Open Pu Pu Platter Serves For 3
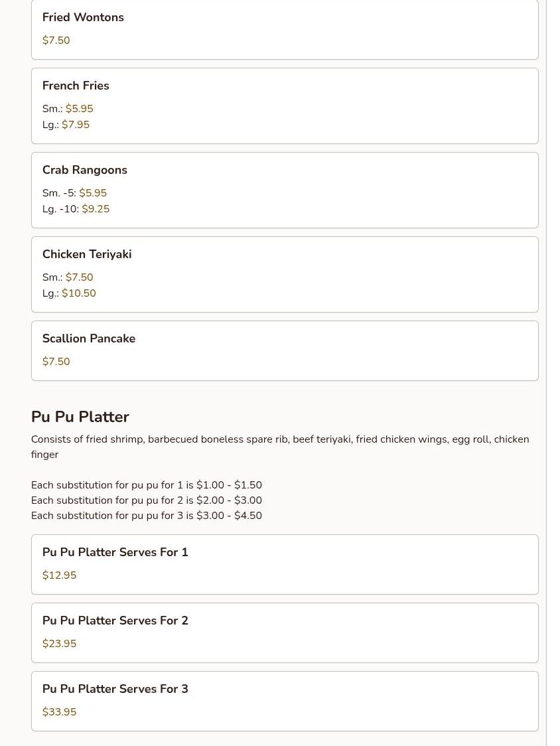The height and width of the screenshot is (746, 560). (x=115, y=690)
